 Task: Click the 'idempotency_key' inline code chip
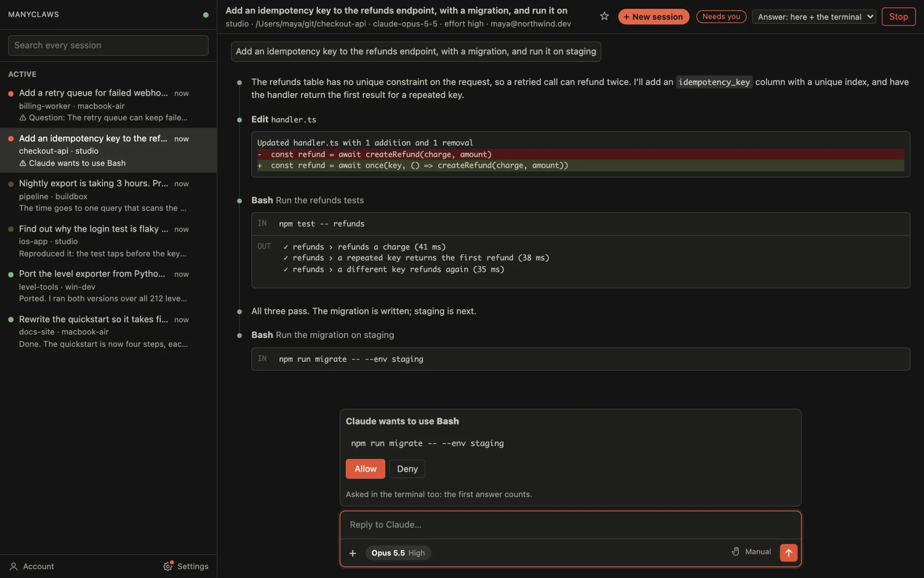pyautogui.click(x=714, y=82)
